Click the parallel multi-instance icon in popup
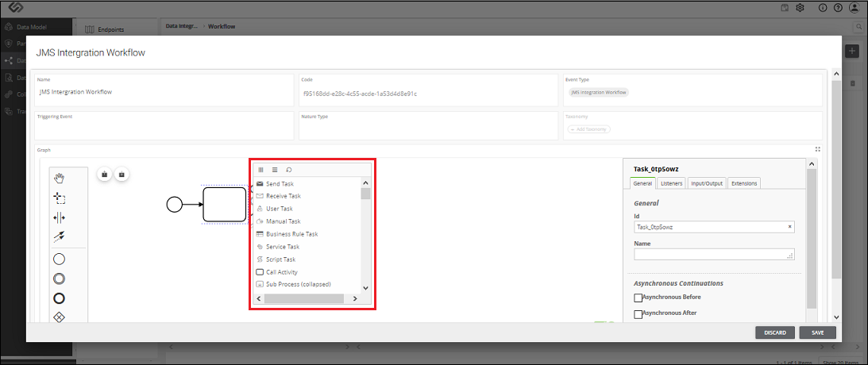868x365 pixels. 260,170
